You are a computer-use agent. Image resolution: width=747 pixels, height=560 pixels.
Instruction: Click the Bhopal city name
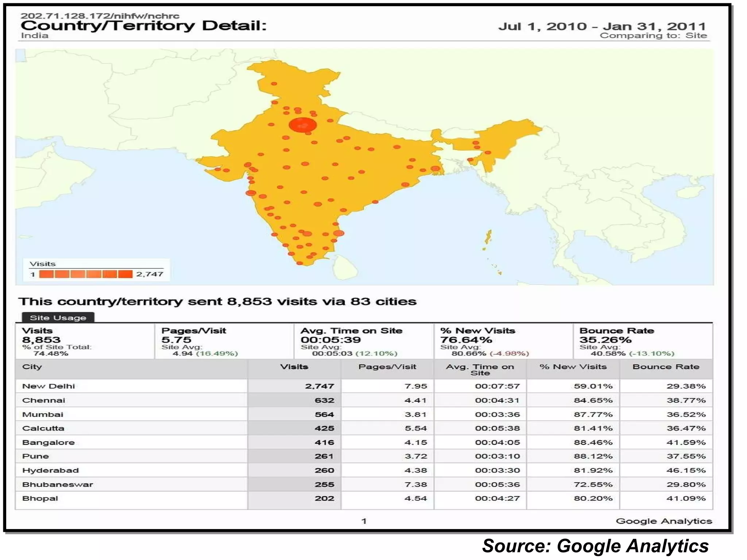(40, 498)
